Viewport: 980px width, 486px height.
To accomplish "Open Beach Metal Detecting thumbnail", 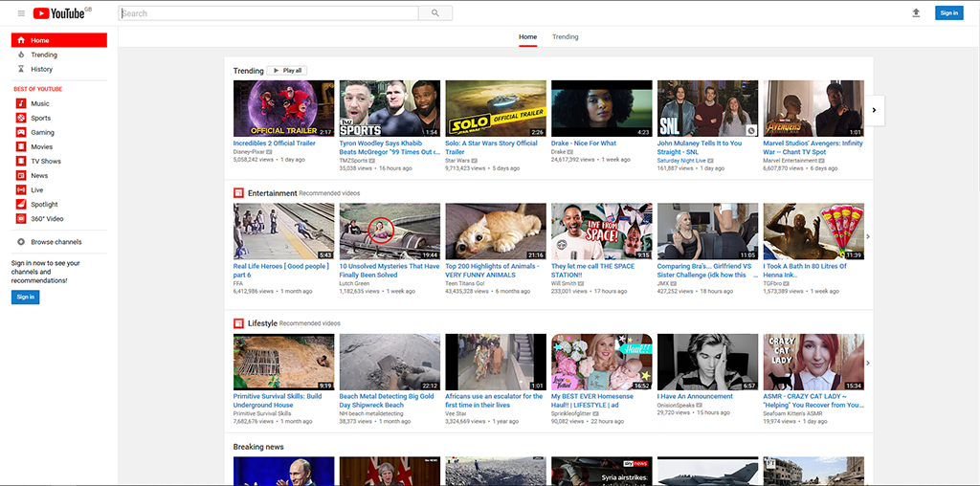I will coord(390,362).
